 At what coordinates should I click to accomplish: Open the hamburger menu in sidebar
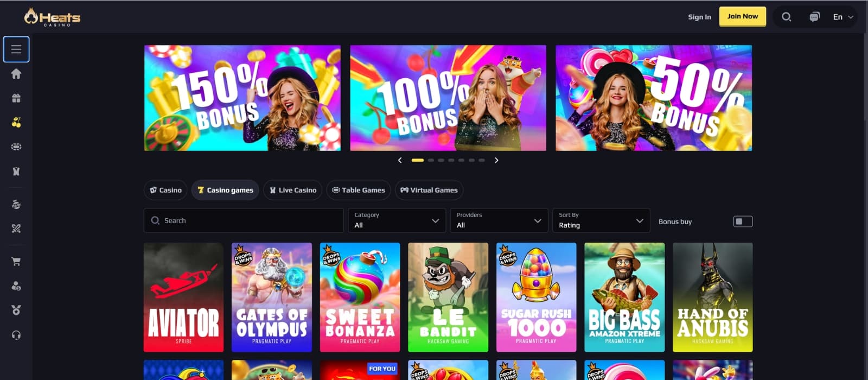pyautogui.click(x=16, y=49)
